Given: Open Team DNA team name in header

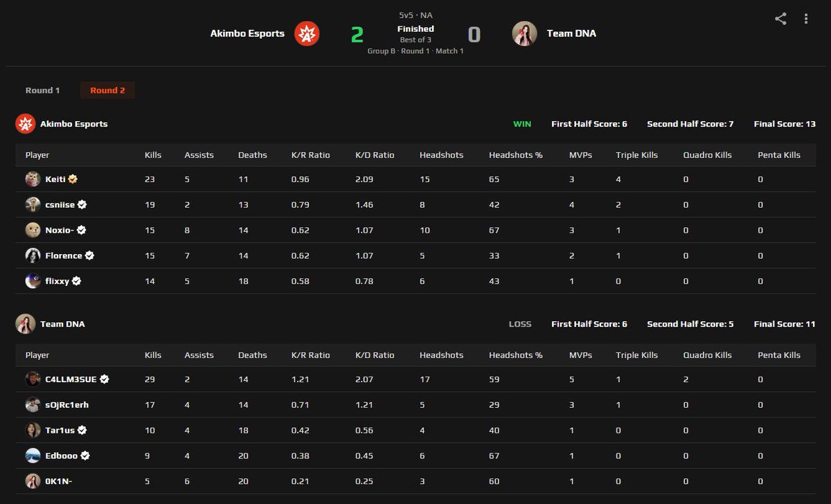Looking at the screenshot, I should tap(571, 33).
